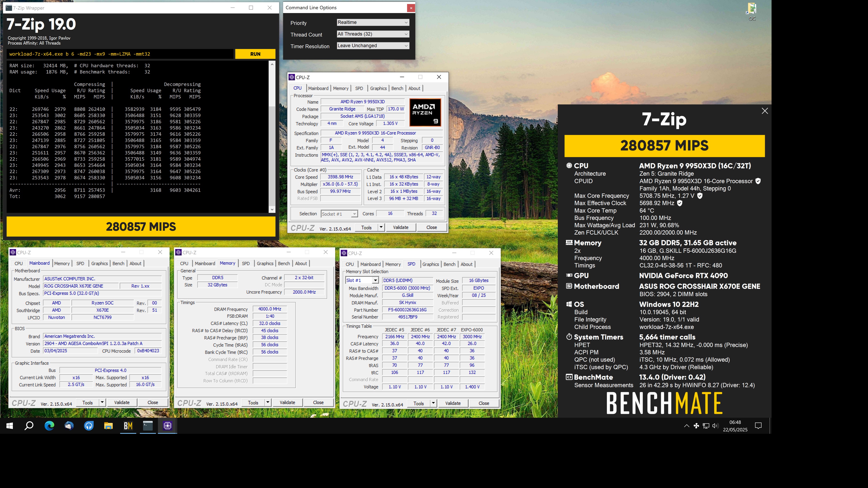Open SPD tab in Memory CPU-Z window
The image size is (868, 488).
(246, 263)
